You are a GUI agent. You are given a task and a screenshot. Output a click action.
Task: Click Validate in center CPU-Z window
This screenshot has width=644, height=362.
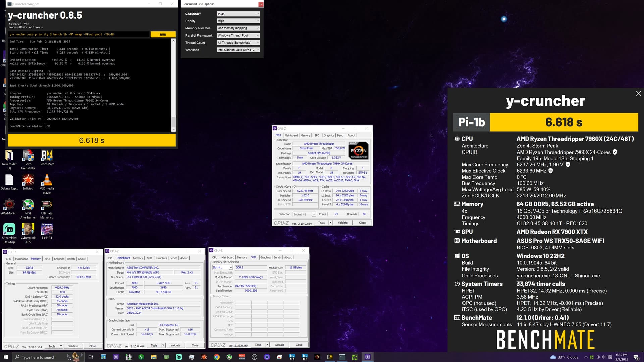[x=343, y=223]
